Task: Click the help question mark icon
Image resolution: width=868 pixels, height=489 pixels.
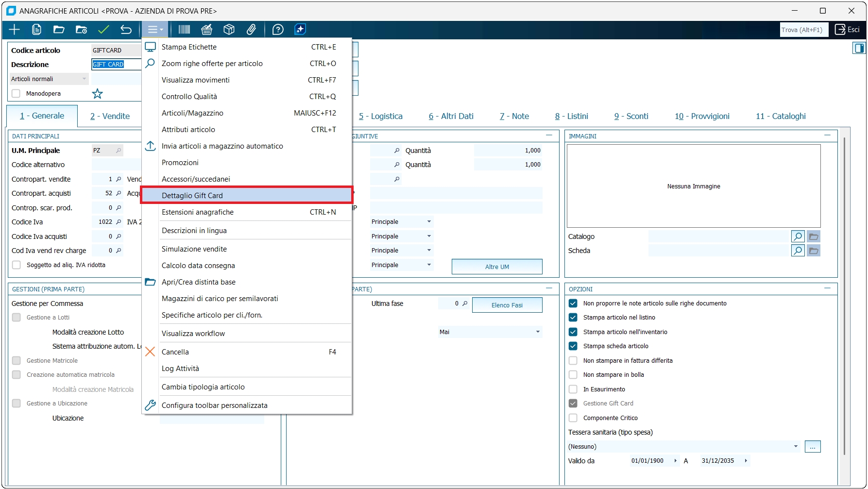Action: point(278,30)
